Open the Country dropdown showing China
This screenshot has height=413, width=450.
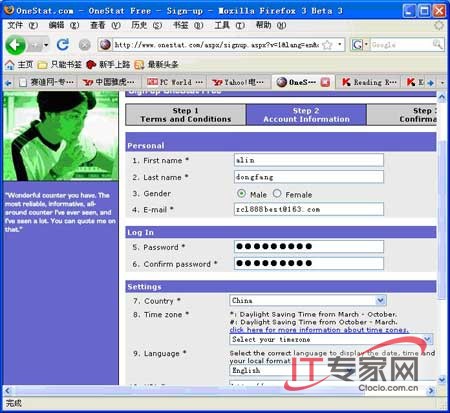point(308,300)
